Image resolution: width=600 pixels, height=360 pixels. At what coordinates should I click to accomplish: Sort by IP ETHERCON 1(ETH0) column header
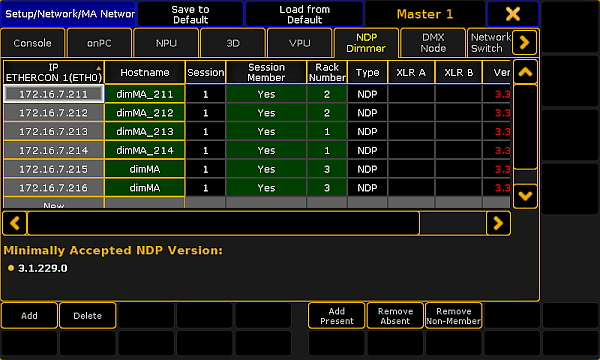54,72
